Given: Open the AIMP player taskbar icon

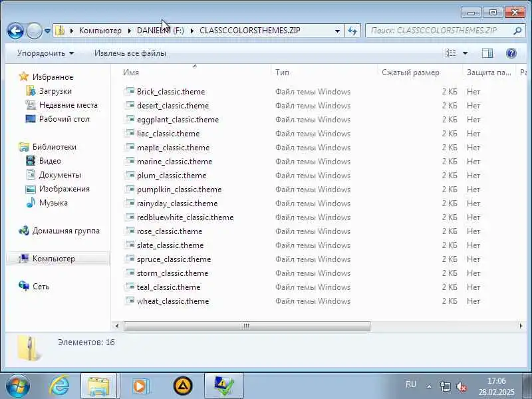Looking at the screenshot, I should (183, 386).
